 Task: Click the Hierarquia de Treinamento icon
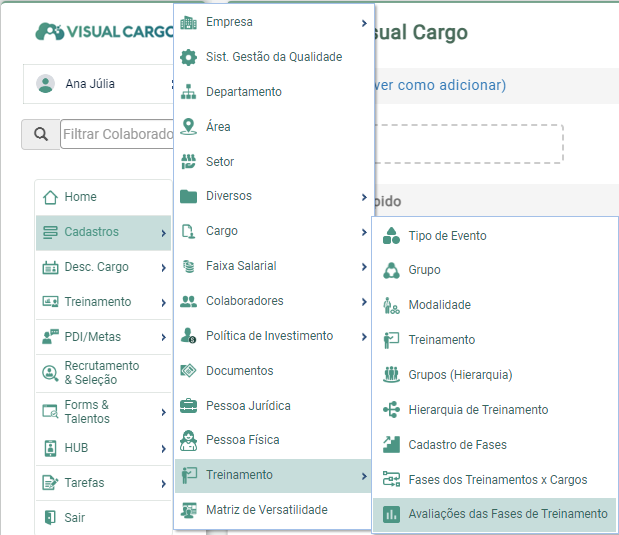pos(391,410)
